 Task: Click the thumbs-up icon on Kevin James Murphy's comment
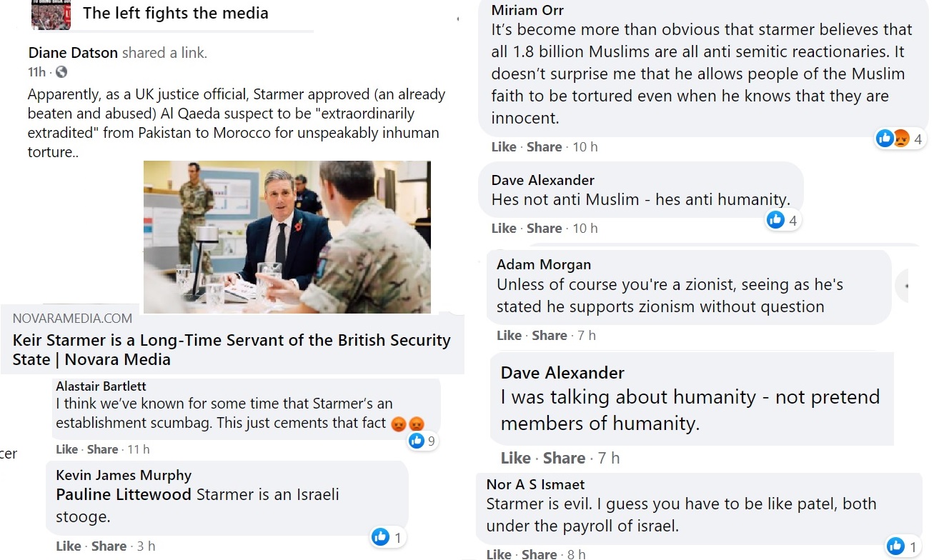pos(380,536)
